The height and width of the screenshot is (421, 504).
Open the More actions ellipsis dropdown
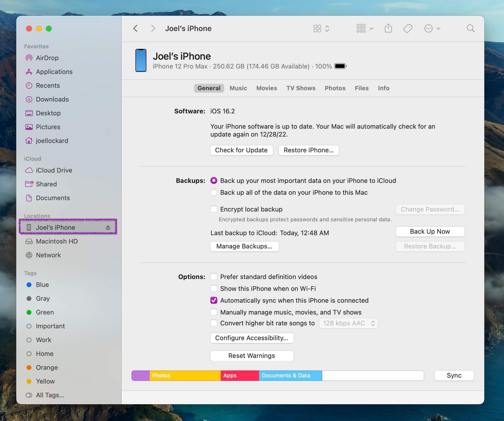click(432, 28)
